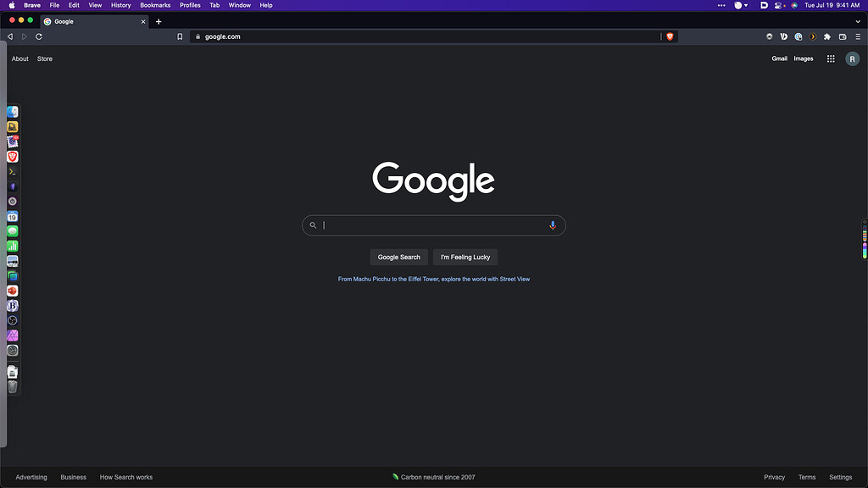Open the Street View exploration link
This screenshot has width=868, height=488.
tap(433, 278)
